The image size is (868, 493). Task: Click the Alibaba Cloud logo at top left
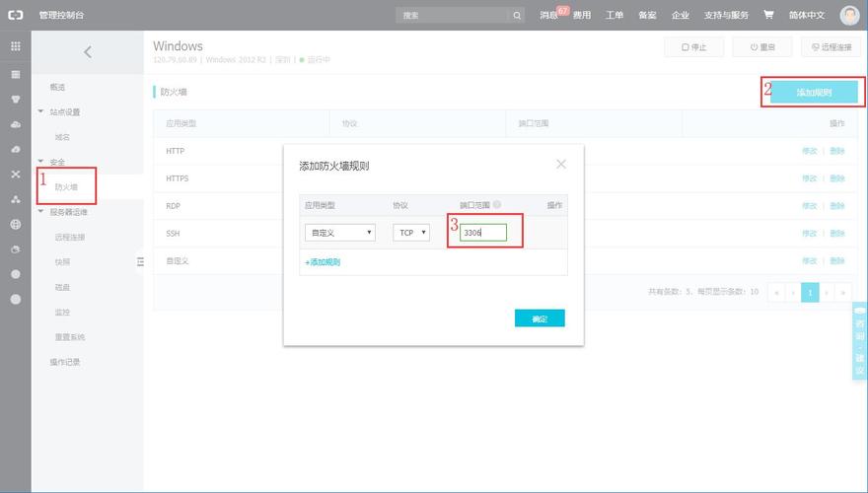click(16, 15)
